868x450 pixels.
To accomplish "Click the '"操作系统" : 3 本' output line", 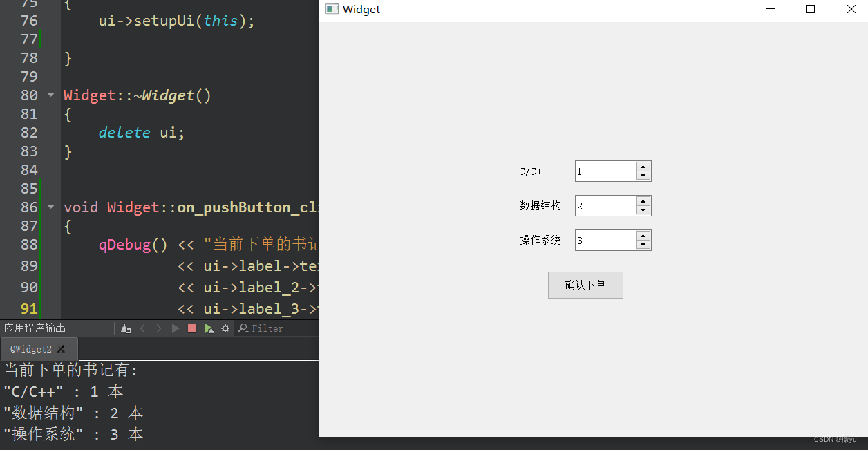I will pyautogui.click(x=73, y=435).
